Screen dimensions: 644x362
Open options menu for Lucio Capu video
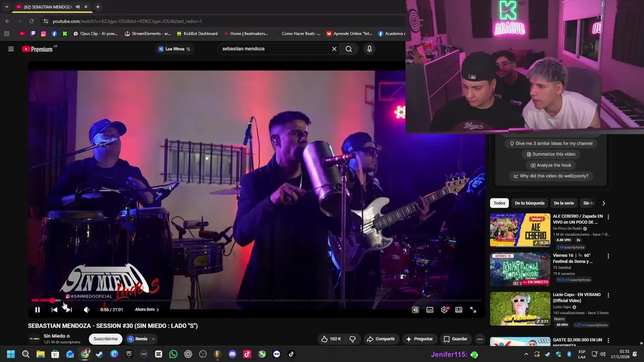point(608,295)
